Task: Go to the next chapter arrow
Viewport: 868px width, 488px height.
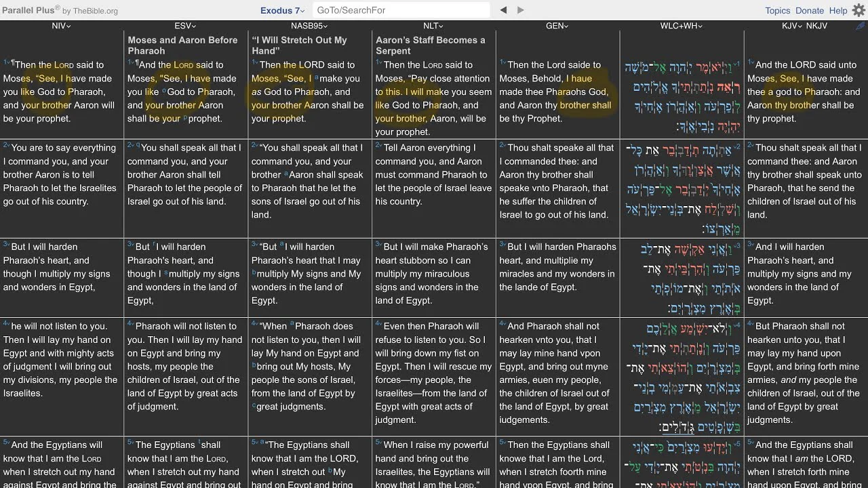Action: 521,10
